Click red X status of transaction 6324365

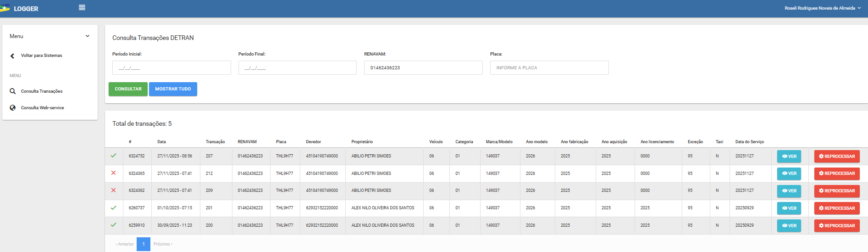pos(113,173)
